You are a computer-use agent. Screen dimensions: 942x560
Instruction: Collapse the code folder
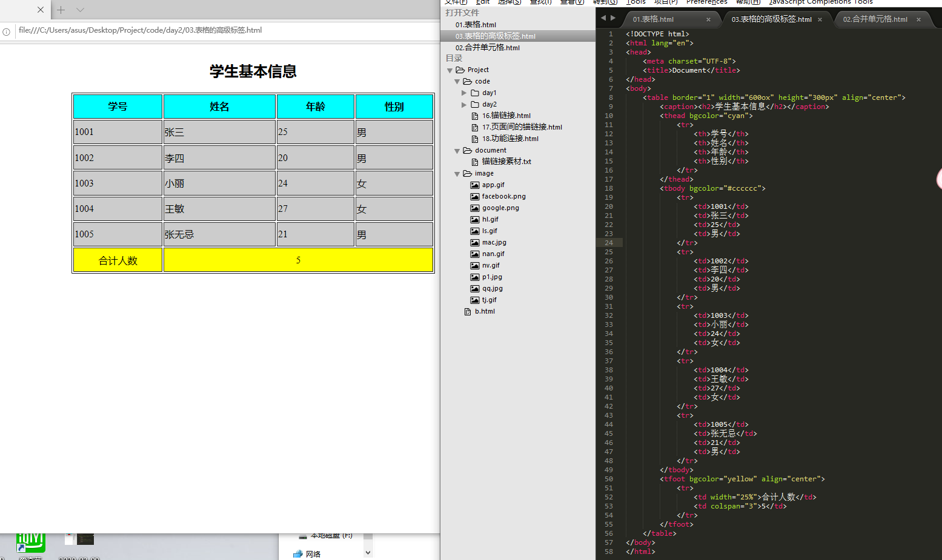coord(457,82)
